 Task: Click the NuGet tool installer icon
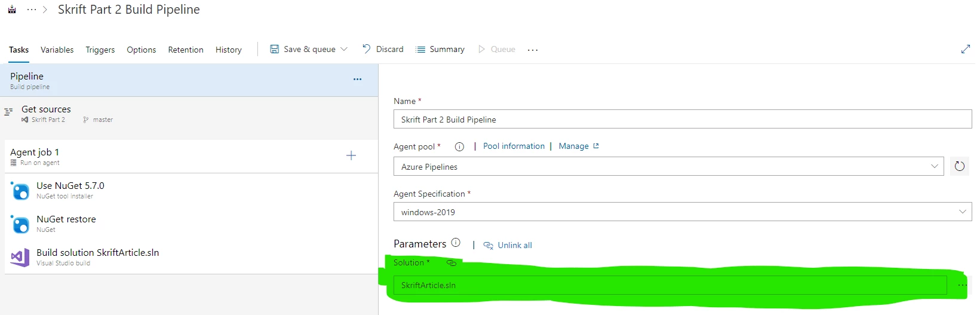tap(20, 191)
